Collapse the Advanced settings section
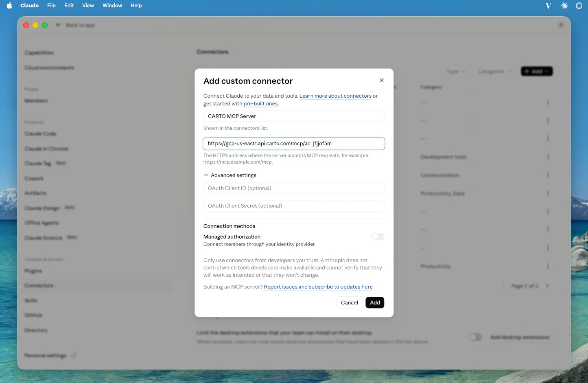The height and width of the screenshot is (383, 588). [230, 175]
